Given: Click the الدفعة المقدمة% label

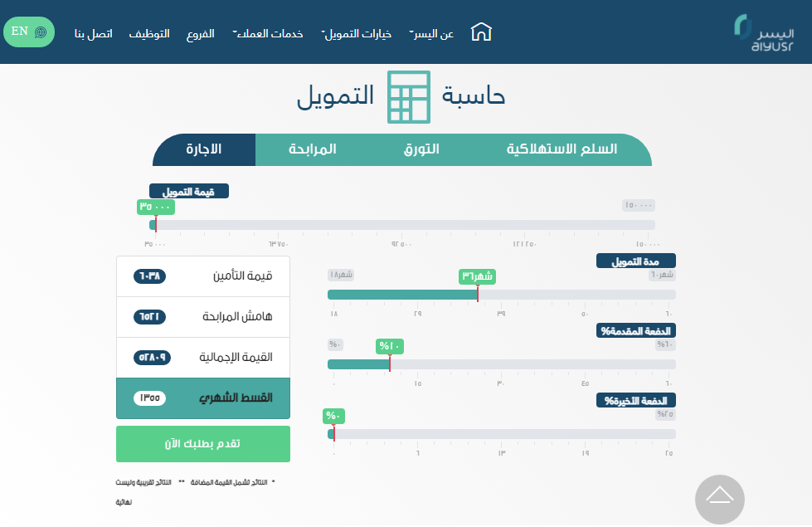Looking at the screenshot, I should click(636, 330).
